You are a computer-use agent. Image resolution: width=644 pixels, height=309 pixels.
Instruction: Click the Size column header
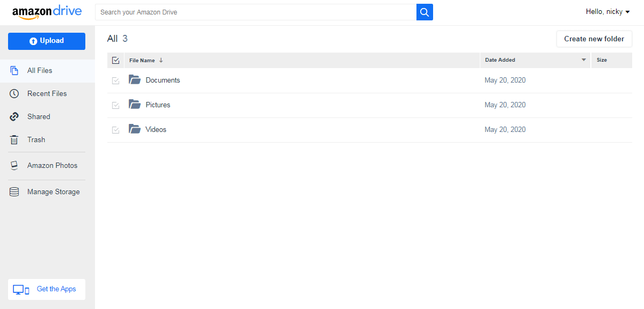coord(602,60)
